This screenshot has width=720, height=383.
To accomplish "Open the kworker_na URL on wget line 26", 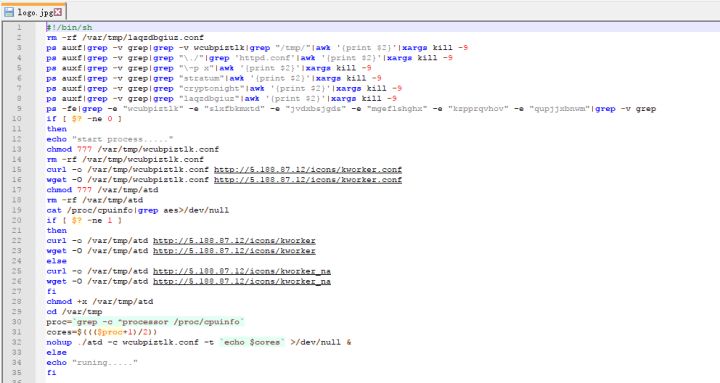I will [242, 281].
